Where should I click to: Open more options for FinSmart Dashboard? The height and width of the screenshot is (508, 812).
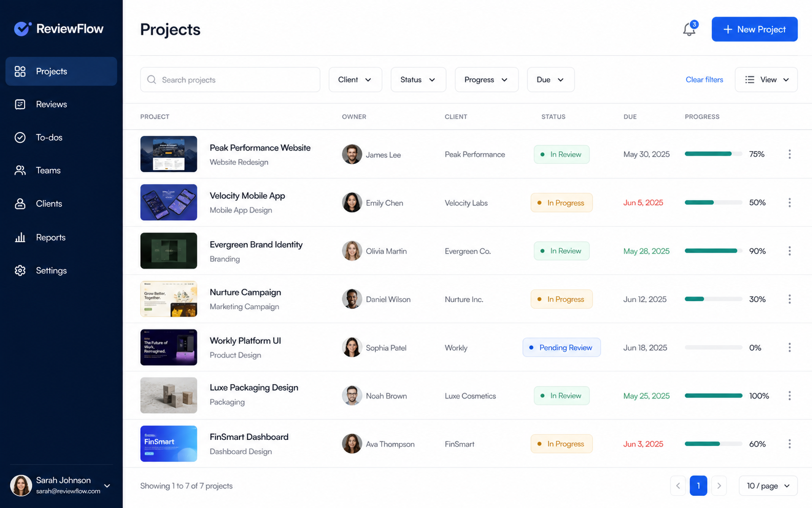tap(789, 443)
